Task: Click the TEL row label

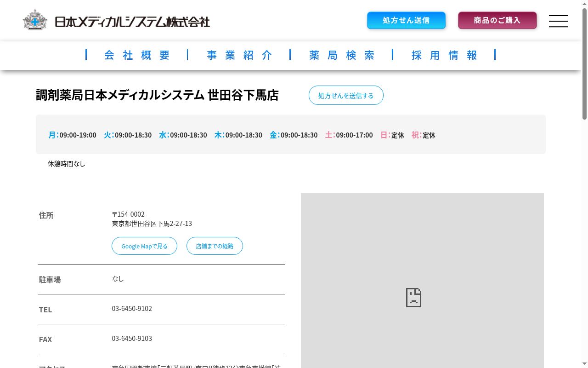Action: pos(45,310)
